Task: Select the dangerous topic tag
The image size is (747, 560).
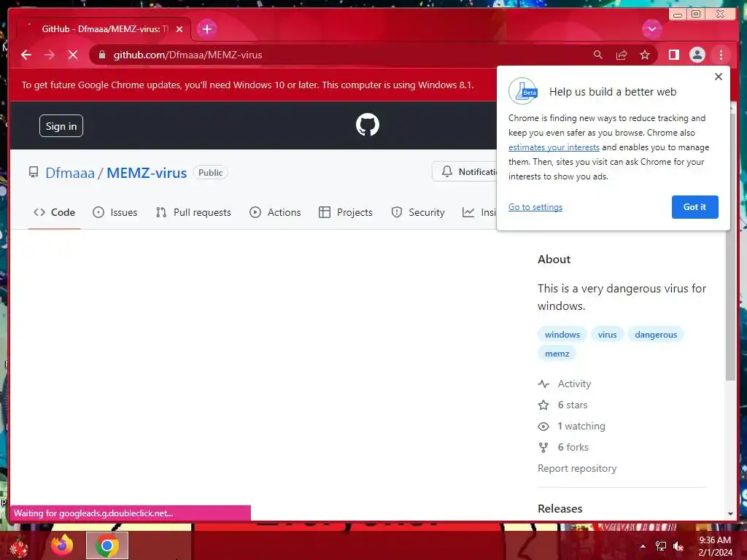Action: click(x=656, y=334)
